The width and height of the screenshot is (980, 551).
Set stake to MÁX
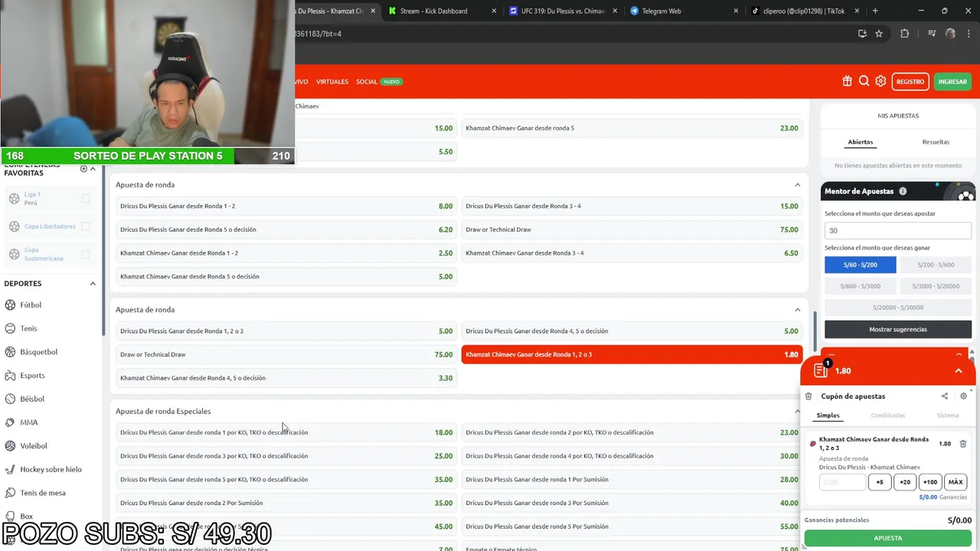pos(955,482)
